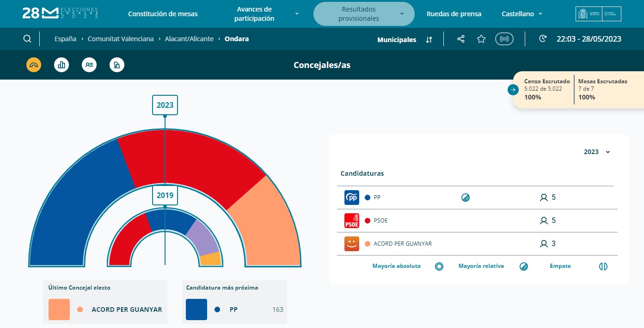
Task: Toggle the Municipales election type switcher arrows
Action: (429, 40)
